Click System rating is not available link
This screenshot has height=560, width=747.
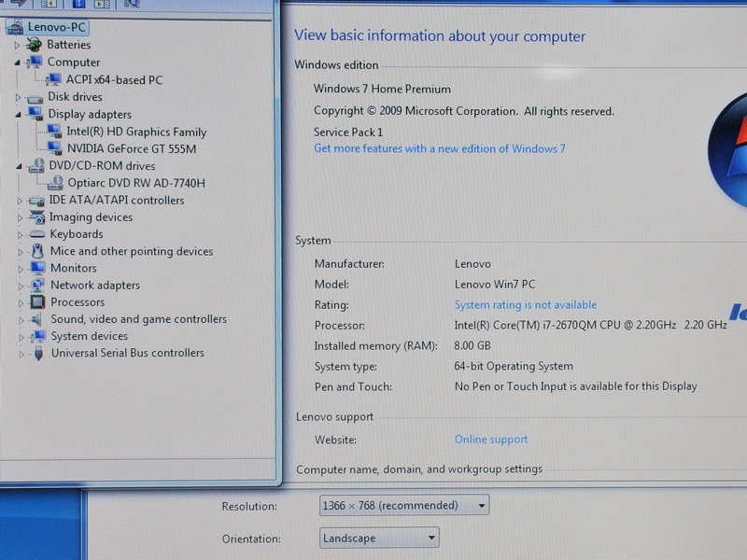[526, 305]
